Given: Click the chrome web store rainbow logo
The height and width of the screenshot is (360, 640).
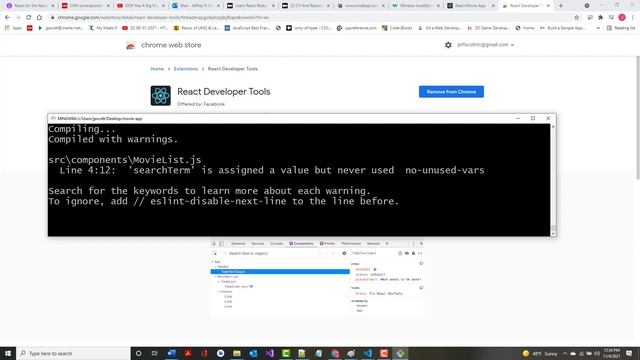Looking at the screenshot, I should [x=130, y=45].
